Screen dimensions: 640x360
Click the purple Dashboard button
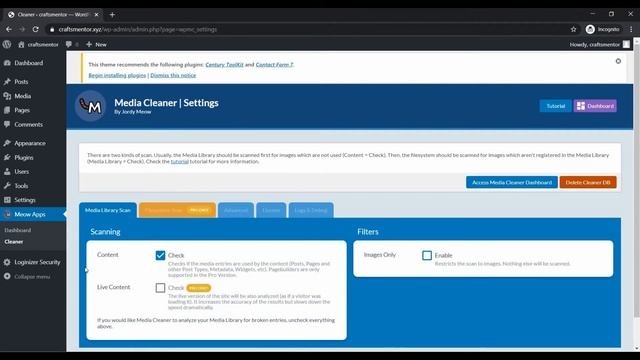point(595,106)
